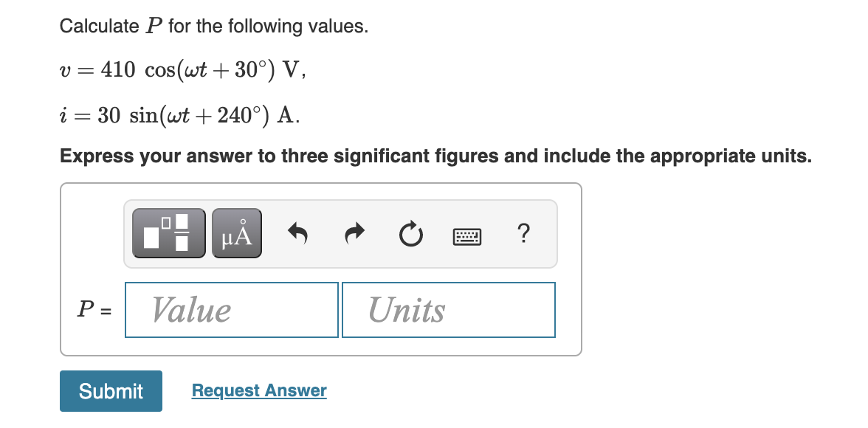Click the Value input field
Viewport: 868px width, 428px height.
(231, 309)
